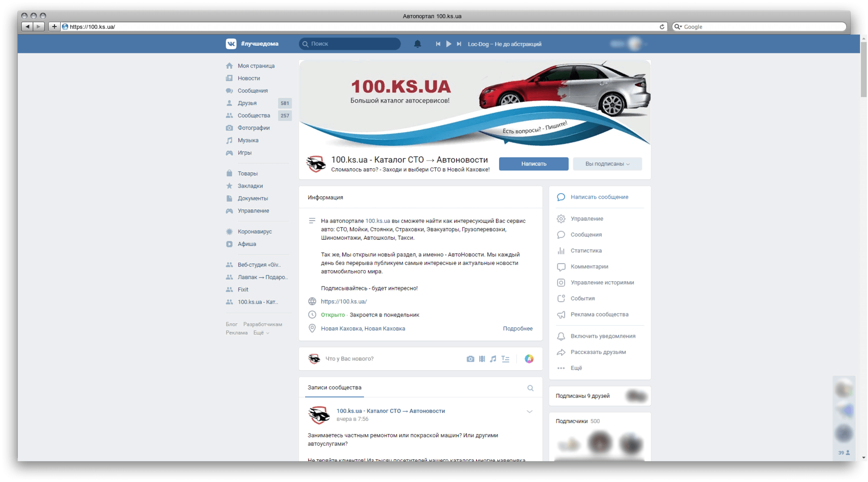Expand the Ещё footer menu

[x=261, y=333]
